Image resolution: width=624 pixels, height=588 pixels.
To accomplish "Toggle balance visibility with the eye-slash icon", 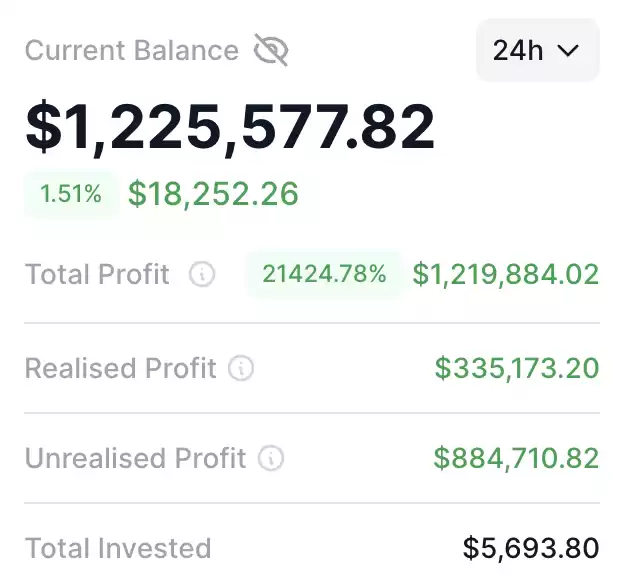I will (x=271, y=50).
